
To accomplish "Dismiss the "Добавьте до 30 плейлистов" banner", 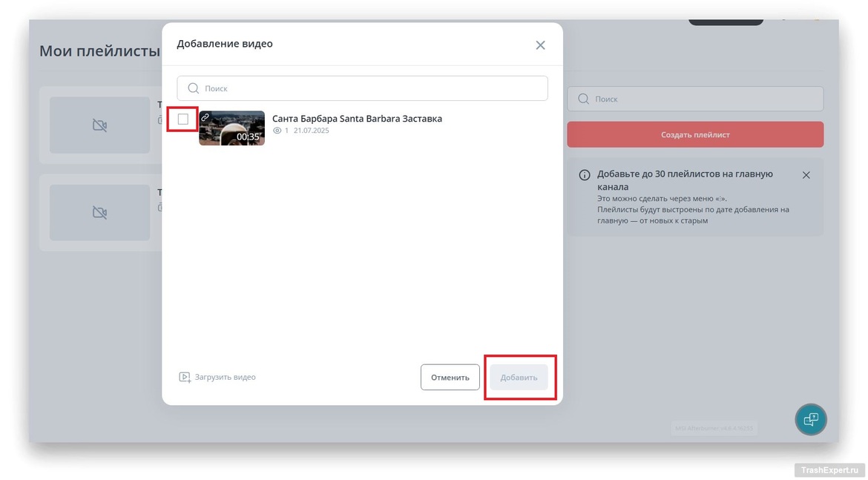I will pos(806,175).
